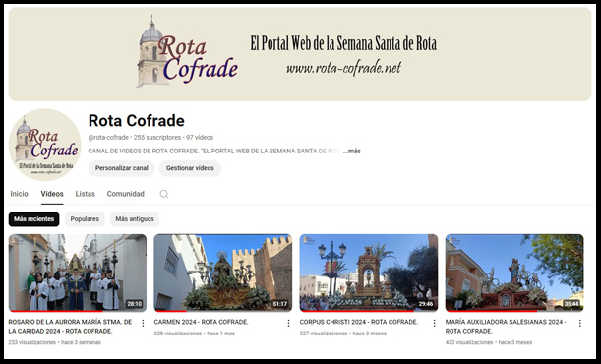
Task: Expand channel description with ...más
Action: pos(352,151)
